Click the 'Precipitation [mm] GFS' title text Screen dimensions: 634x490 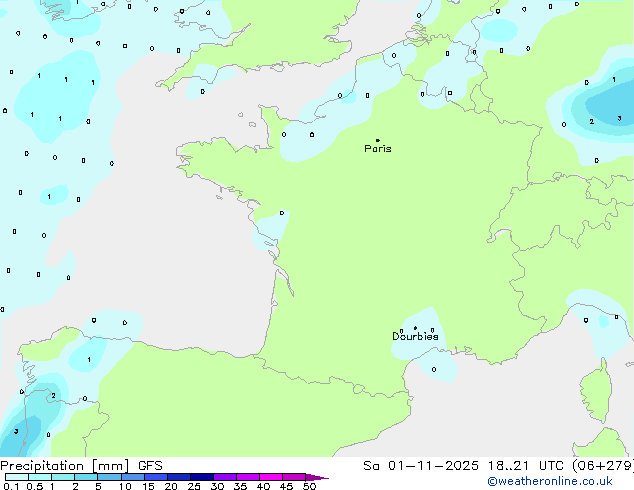(81, 466)
